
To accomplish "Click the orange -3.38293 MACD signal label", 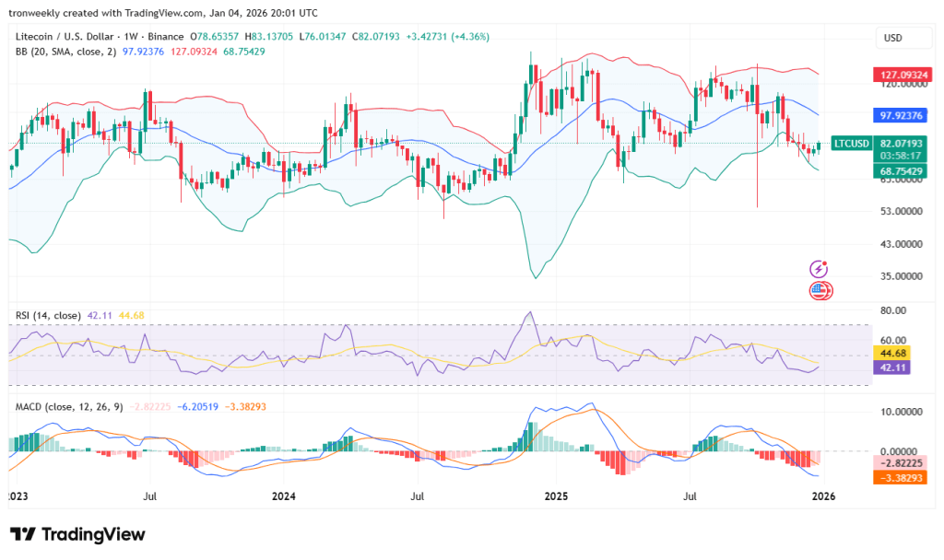I will [x=900, y=478].
